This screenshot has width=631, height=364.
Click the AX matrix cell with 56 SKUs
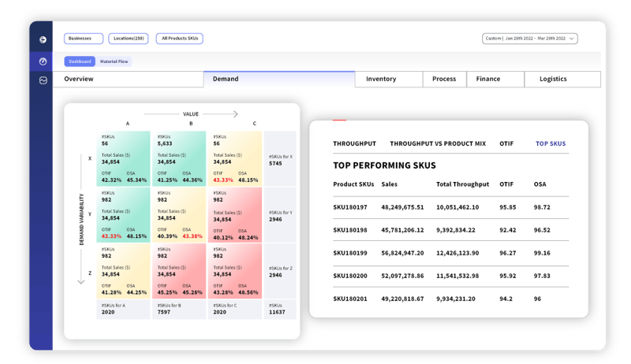(x=123, y=158)
